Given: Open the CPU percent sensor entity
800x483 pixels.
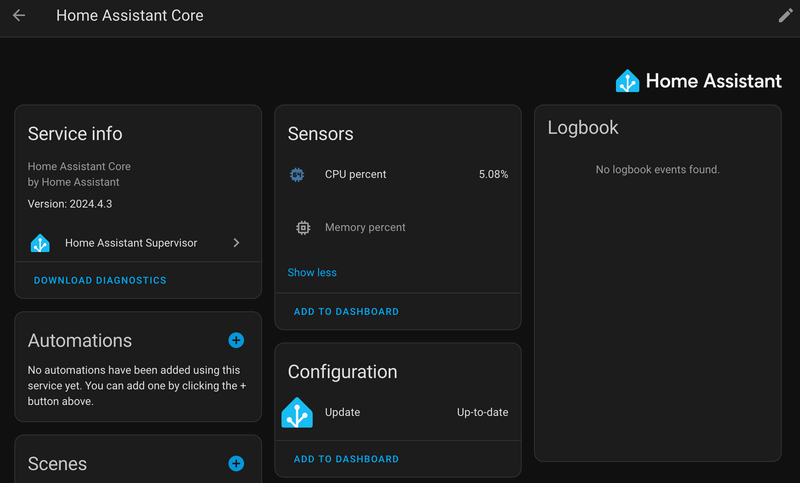Looking at the screenshot, I should tap(356, 175).
